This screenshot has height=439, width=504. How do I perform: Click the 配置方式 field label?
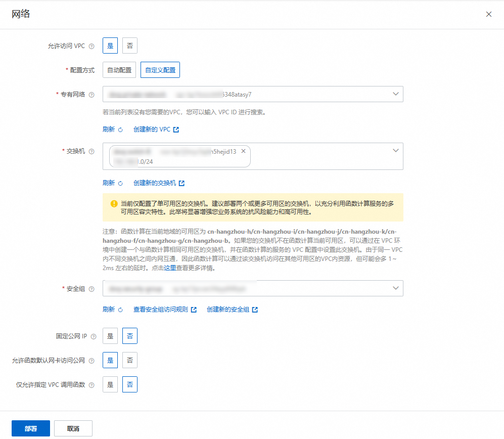(x=82, y=70)
